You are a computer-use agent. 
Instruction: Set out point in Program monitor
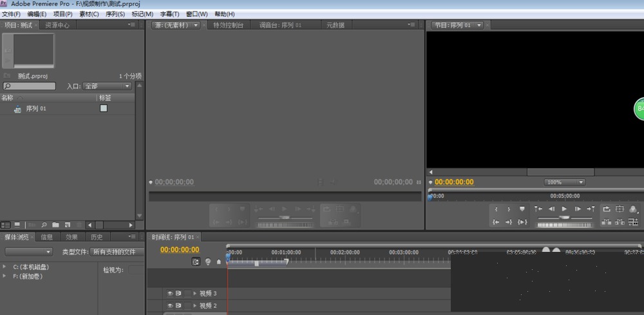click(x=509, y=209)
